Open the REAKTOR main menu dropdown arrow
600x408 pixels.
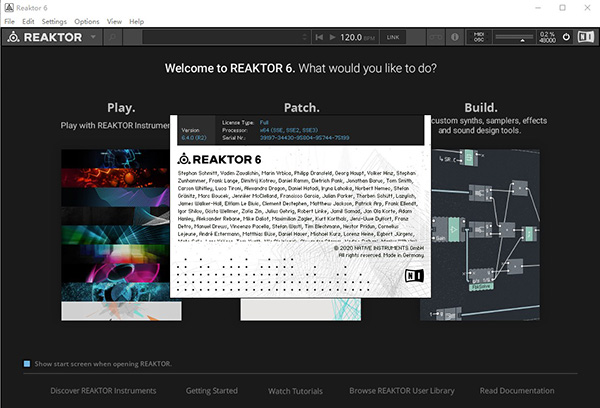(x=92, y=37)
